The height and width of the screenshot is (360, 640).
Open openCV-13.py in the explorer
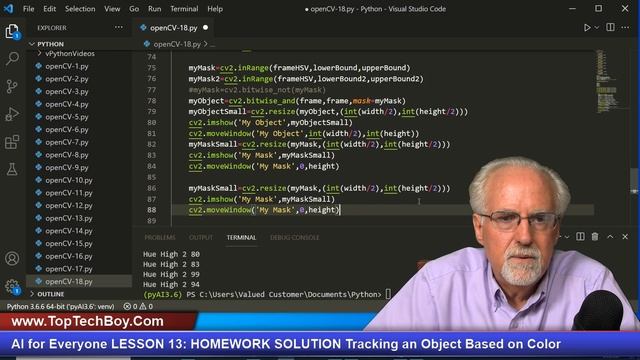click(69, 218)
